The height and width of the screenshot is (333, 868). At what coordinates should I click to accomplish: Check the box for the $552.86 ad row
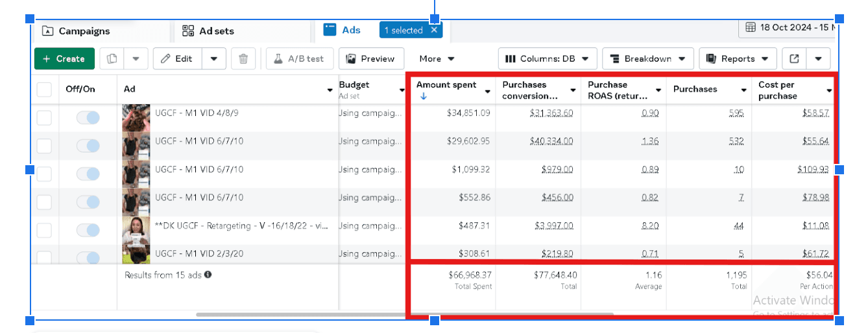pos(44,202)
